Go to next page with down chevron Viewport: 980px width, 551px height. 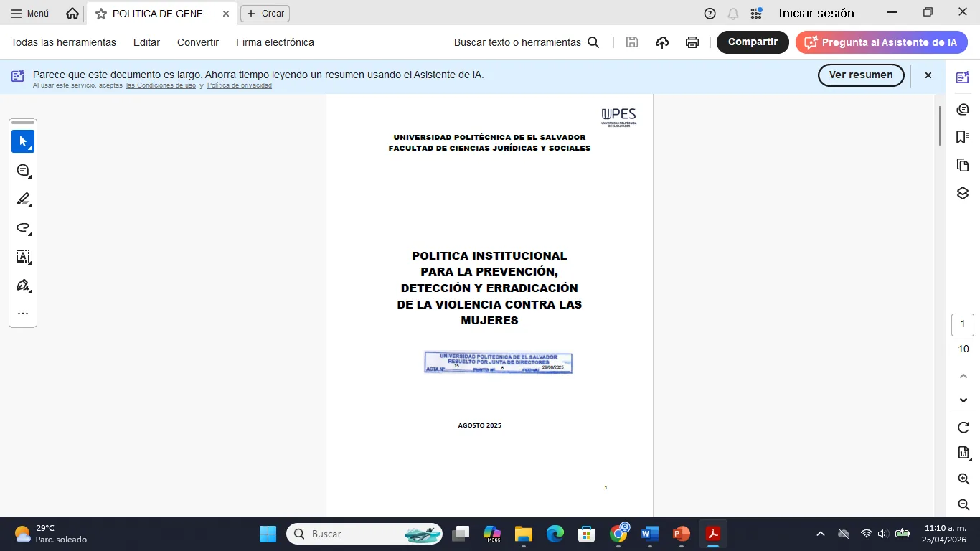coord(963,400)
